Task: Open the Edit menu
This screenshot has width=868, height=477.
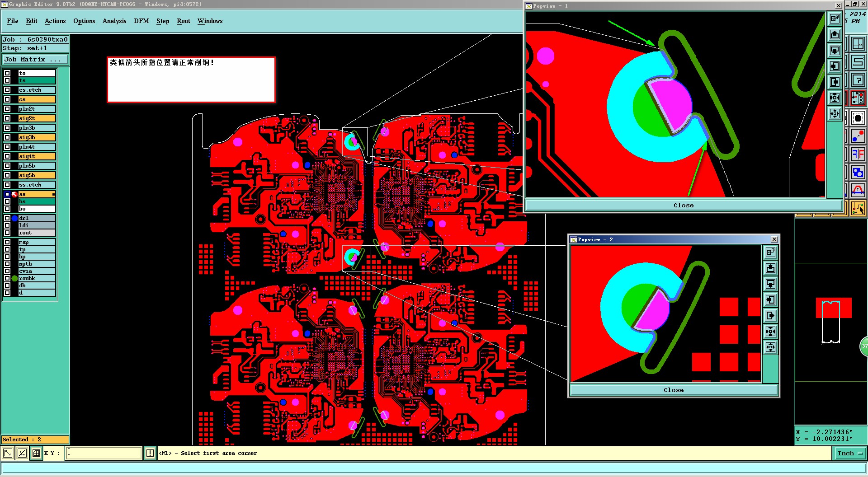Action: (32, 21)
